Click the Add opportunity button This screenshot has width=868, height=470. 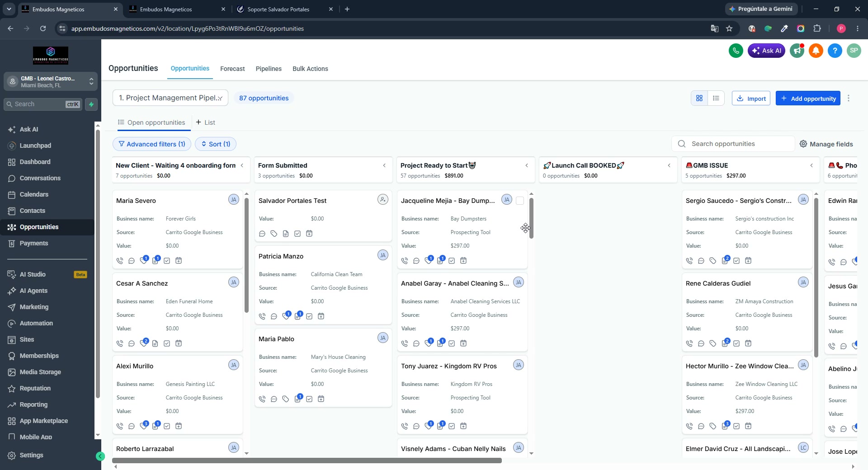coord(808,99)
